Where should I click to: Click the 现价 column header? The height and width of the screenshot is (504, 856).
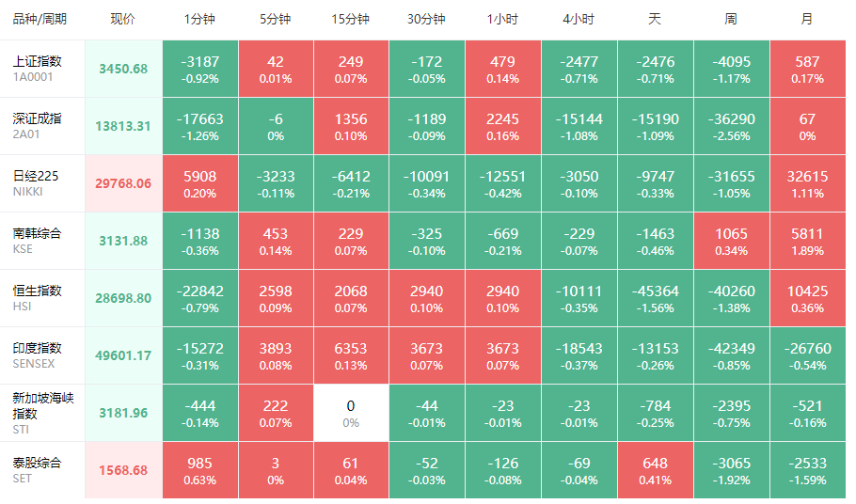click(x=123, y=20)
